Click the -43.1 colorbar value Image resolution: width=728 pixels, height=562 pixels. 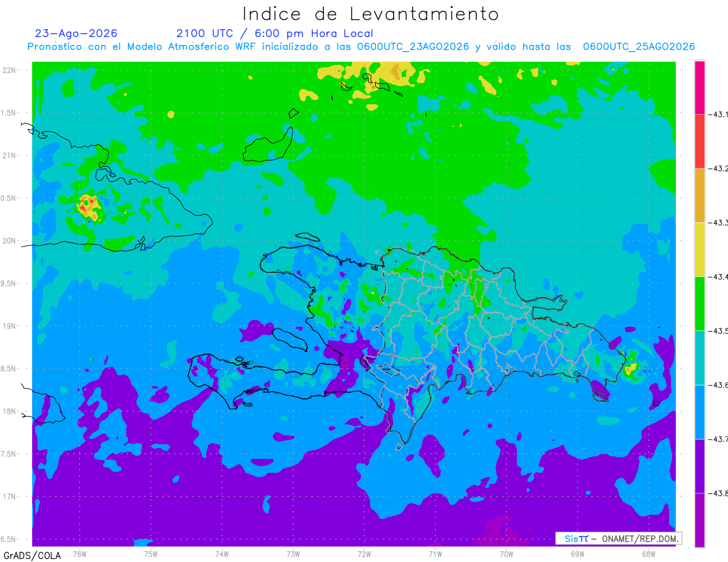coord(719,115)
